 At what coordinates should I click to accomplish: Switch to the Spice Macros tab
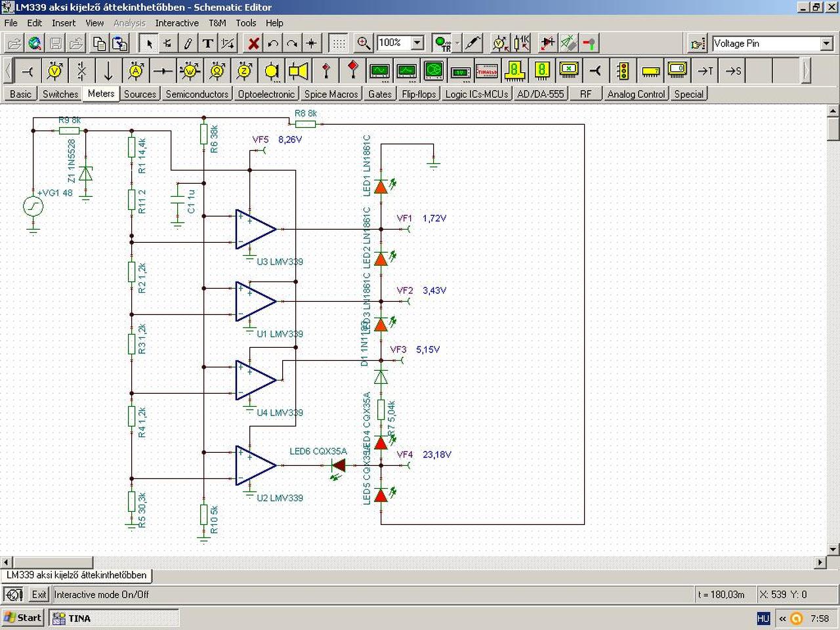point(331,94)
